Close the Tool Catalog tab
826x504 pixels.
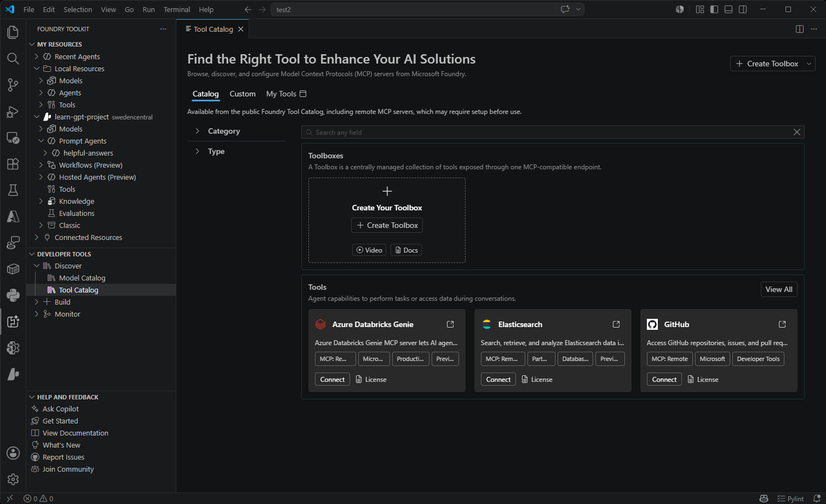pos(240,29)
